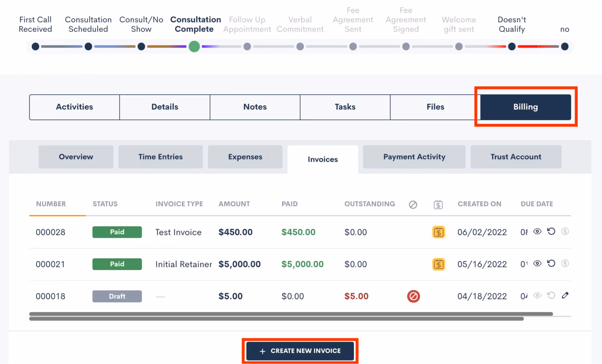Click dollar coin icon on invoice 000028 row

pyautogui.click(x=565, y=231)
